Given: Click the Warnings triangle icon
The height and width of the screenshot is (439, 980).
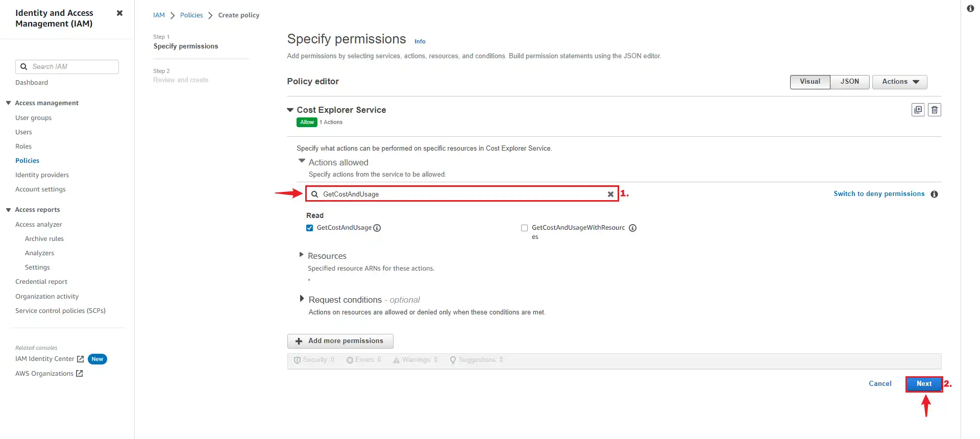Looking at the screenshot, I should click(396, 360).
